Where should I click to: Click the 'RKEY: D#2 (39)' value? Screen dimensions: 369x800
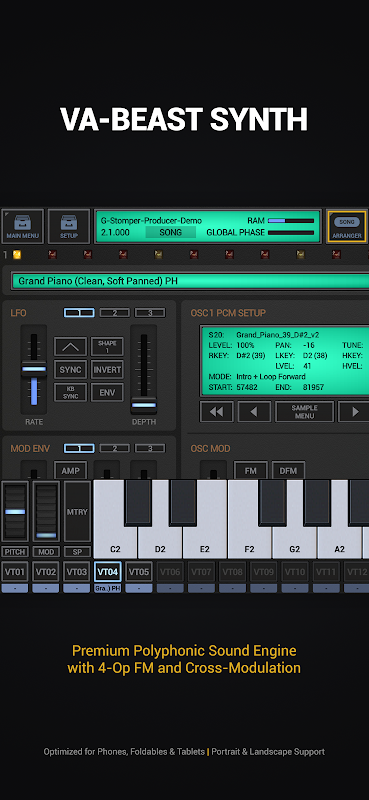point(237,356)
